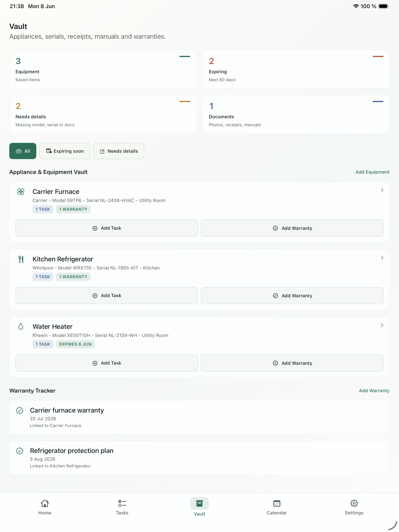Expand Water Heater details chevron
Image resolution: width=399 pixels, height=532 pixels.
tap(382, 325)
